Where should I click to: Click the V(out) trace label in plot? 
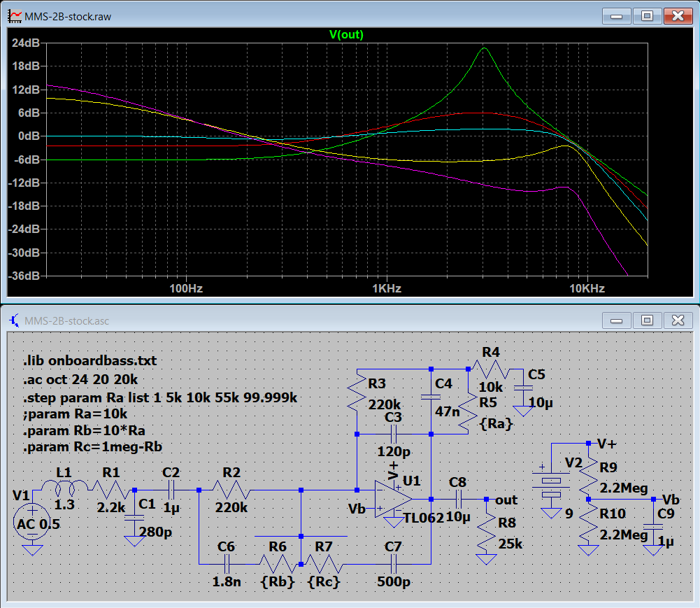click(x=346, y=35)
